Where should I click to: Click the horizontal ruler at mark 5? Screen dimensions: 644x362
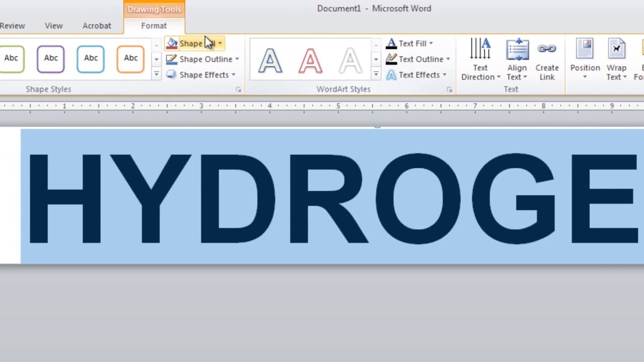338,106
